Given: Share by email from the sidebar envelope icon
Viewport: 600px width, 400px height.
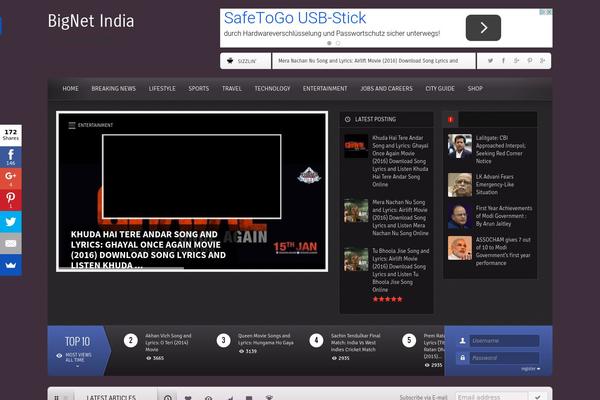Looking at the screenshot, I should (x=11, y=243).
